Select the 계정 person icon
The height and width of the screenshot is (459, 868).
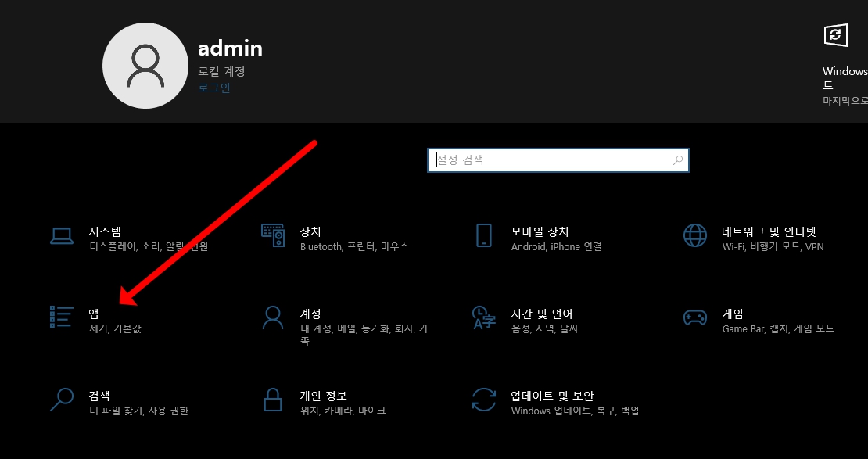click(x=272, y=318)
